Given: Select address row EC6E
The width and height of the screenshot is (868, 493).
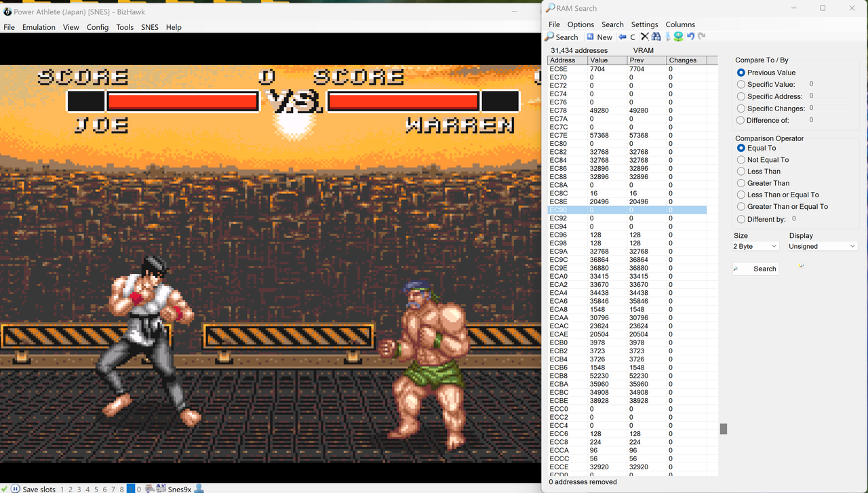Looking at the screenshot, I should pyautogui.click(x=627, y=69).
